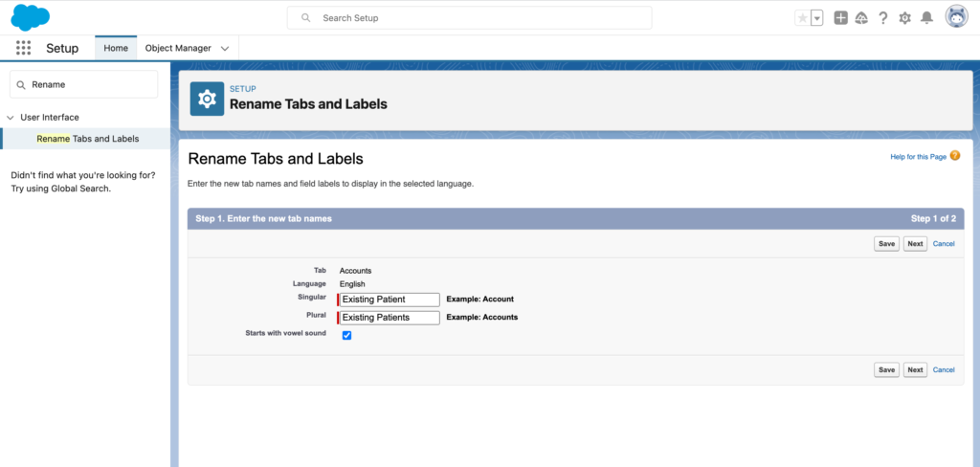Select Rename Tabs and Labels item
This screenshot has width=980, height=467.
(87, 139)
